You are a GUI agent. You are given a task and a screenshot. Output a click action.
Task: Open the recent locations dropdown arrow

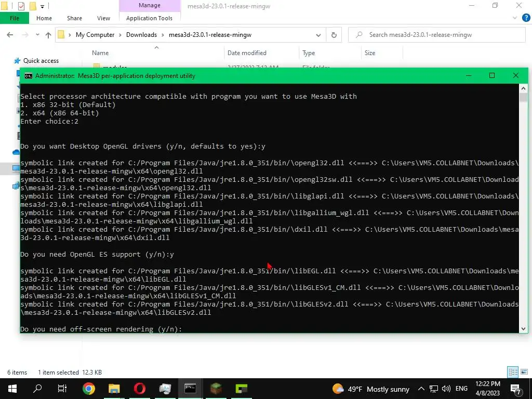37,35
